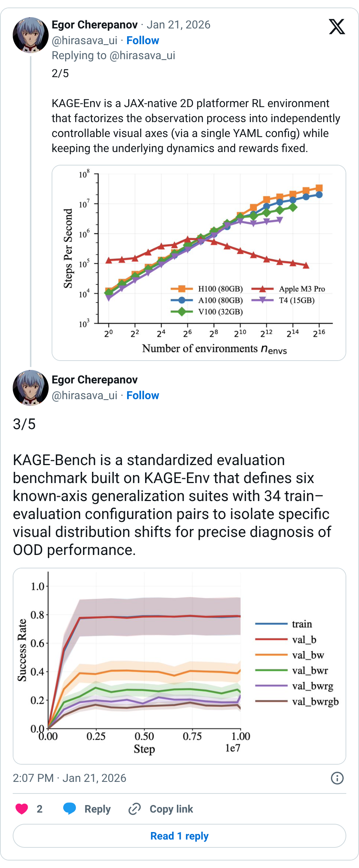Screen dimensions: 359x868
Task: Click the first tweet's @hirasava_ui handle
Action: [x=85, y=40]
